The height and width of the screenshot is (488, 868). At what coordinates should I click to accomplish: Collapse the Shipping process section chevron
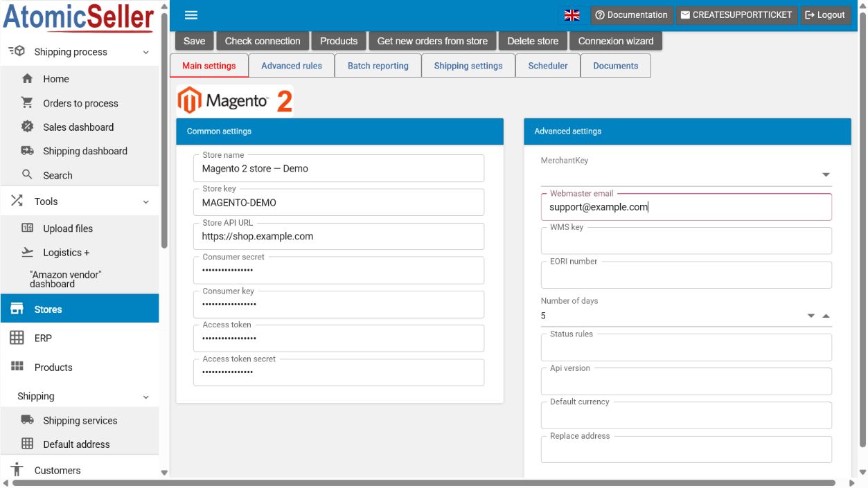tap(145, 52)
